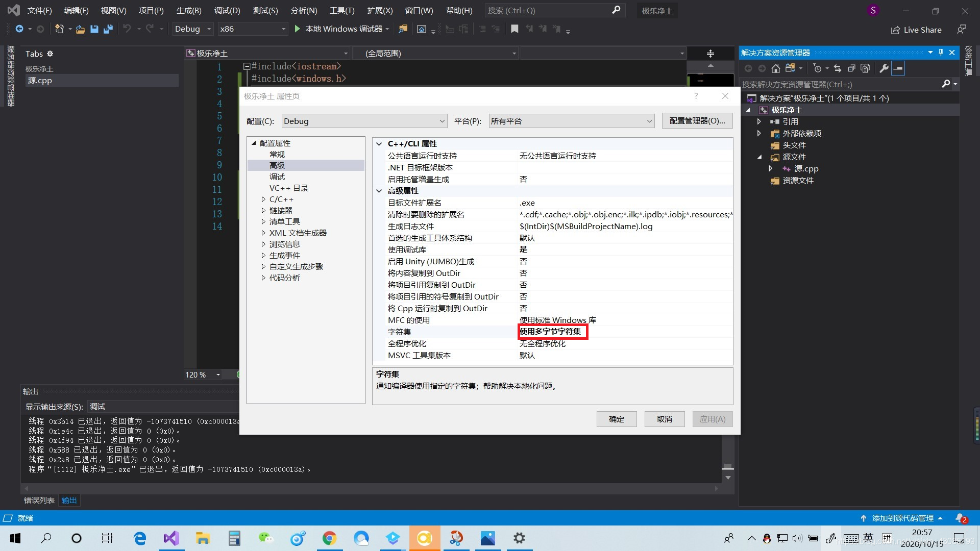
Task: Click 取消 to discard changes
Action: pyautogui.click(x=664, y=419)
